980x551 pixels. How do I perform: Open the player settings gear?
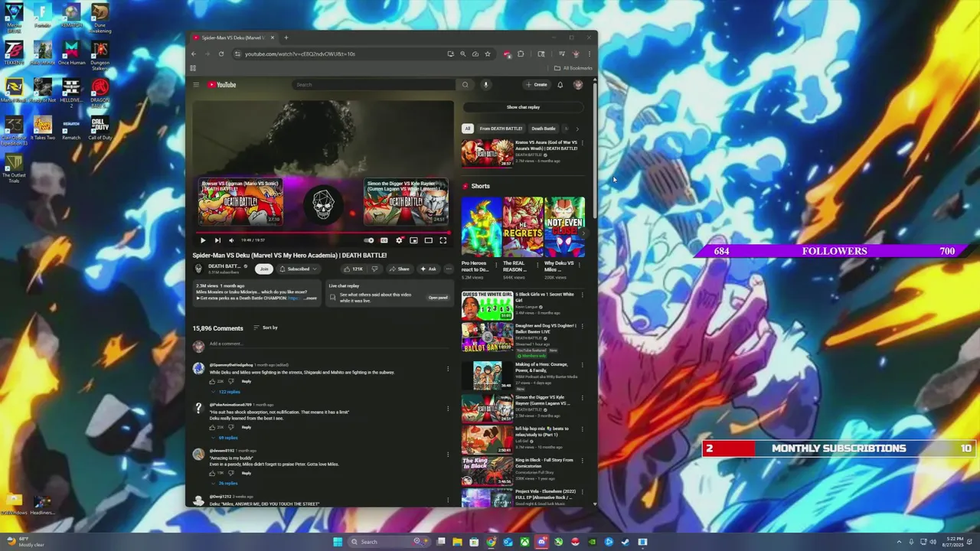tap(399, 240)
